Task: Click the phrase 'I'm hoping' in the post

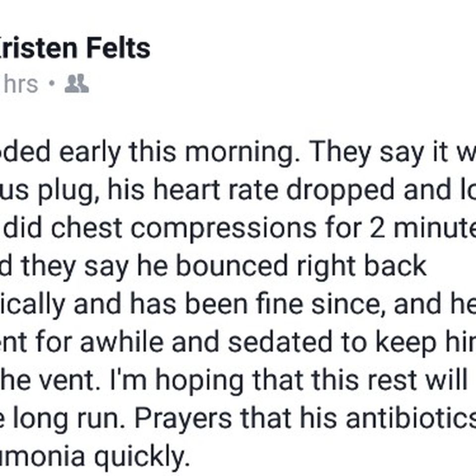Action: pos(177,381)
